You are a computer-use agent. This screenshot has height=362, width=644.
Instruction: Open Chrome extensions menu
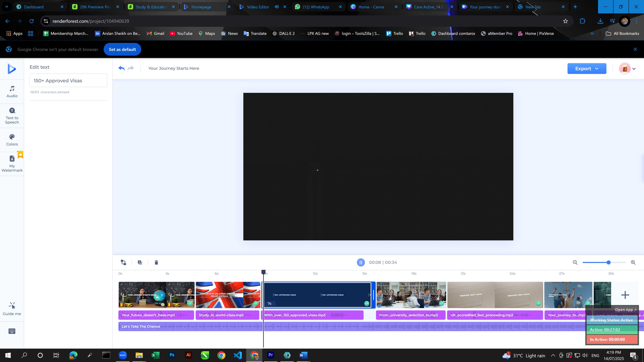[x=582, y=21]
